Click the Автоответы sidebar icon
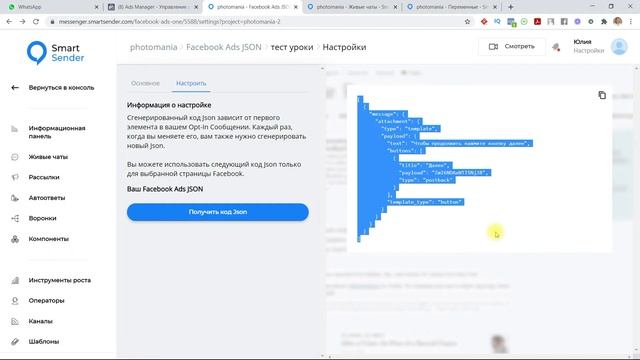 (x=15, y=198)
